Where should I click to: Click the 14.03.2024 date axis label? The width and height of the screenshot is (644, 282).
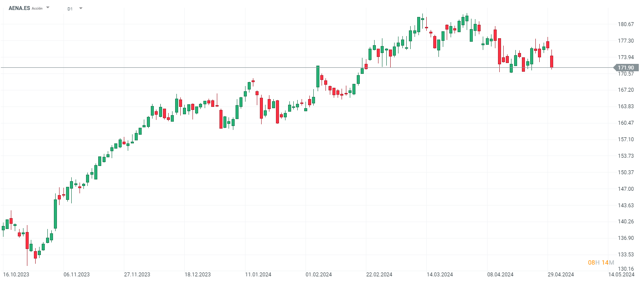[x=440, y=275]
